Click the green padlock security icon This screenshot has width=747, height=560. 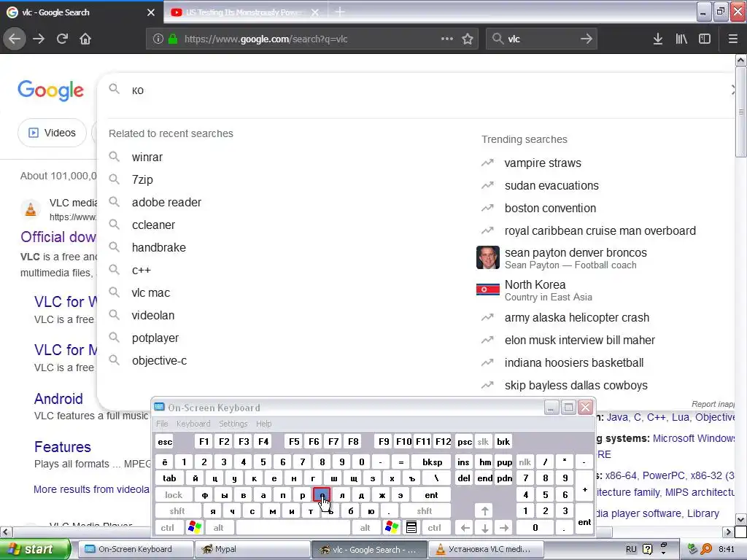pyautogui.click(x=173, y=39)
